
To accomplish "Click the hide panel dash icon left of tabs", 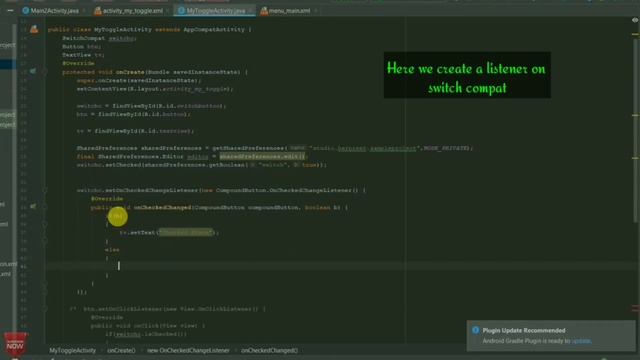I will [10, 11].
